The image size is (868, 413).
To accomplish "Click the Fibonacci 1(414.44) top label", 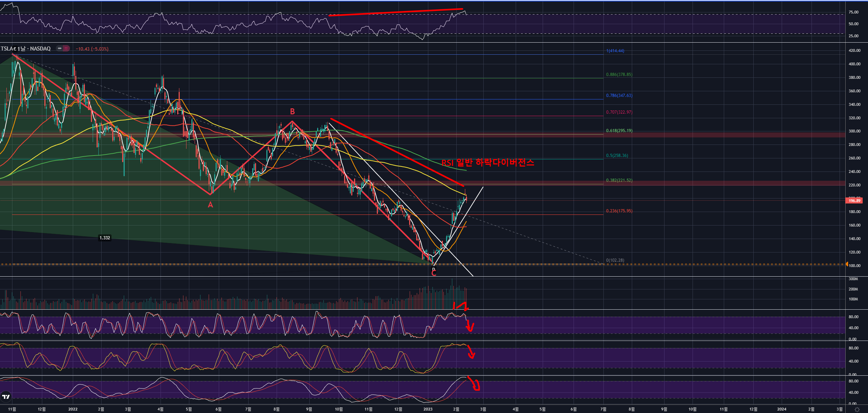I will (x=615, y=51).
